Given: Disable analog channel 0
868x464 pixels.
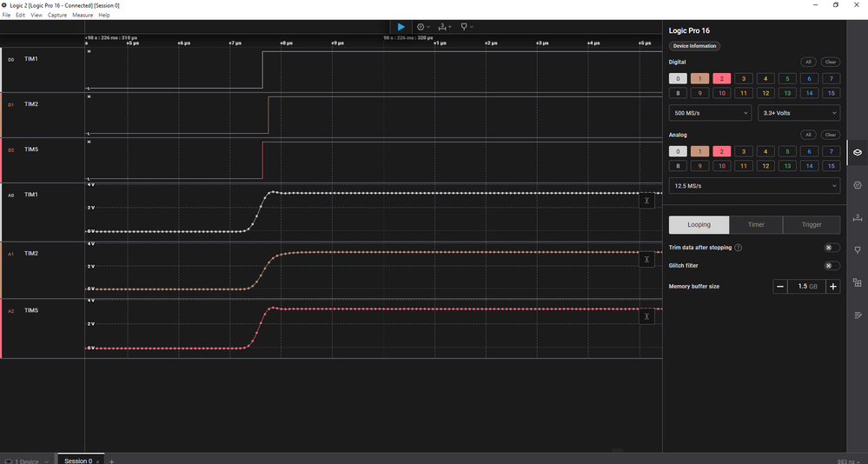Looking at the screenshot, I should [x=678, y=151].
